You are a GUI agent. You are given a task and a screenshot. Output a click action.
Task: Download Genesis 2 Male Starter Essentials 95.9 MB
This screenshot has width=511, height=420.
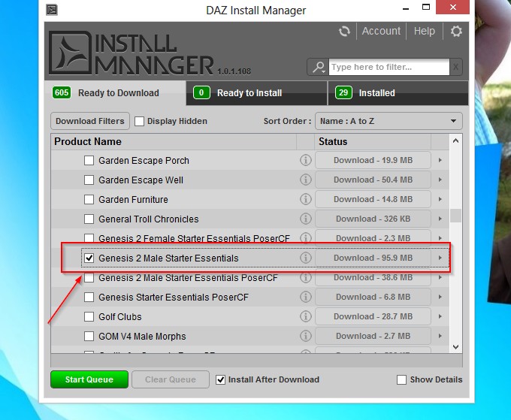[373, 258]
